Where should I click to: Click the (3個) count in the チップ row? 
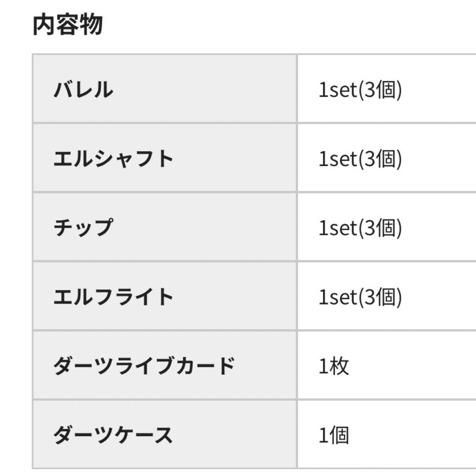tap(379, 228)
